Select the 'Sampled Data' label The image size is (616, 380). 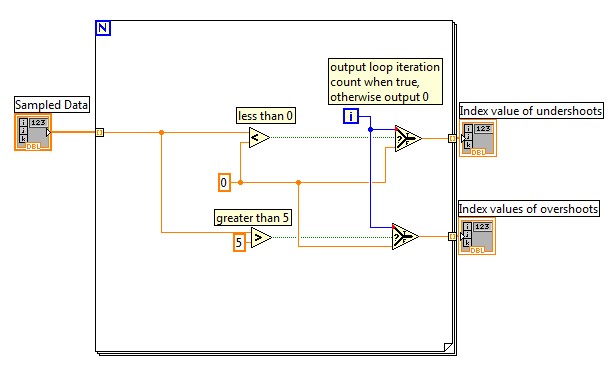tap(51, 105)
